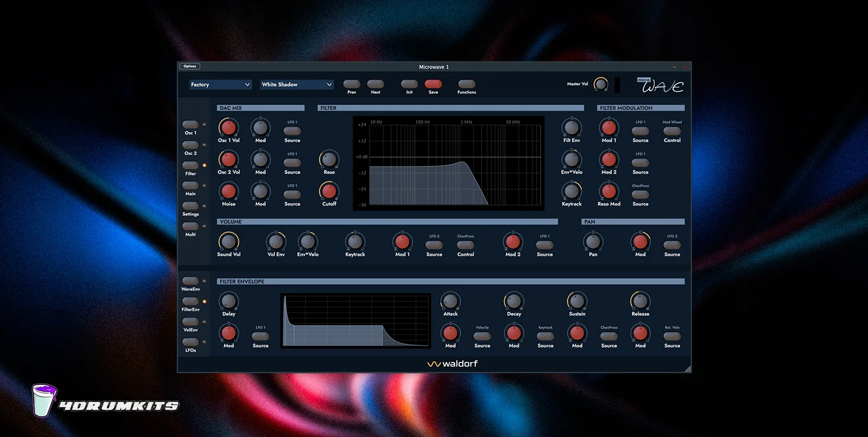Click the Mod 1 knob in Volume section

402,242
